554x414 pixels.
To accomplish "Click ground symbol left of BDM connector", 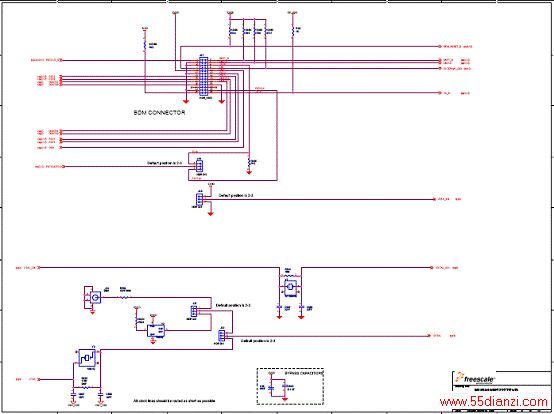I will [x=186, y=101].
